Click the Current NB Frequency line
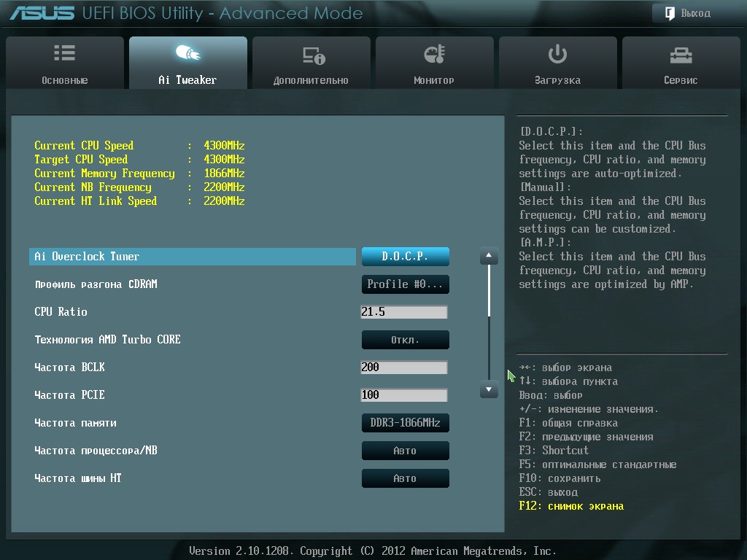The image size is (747, 560). click(139, 187)
